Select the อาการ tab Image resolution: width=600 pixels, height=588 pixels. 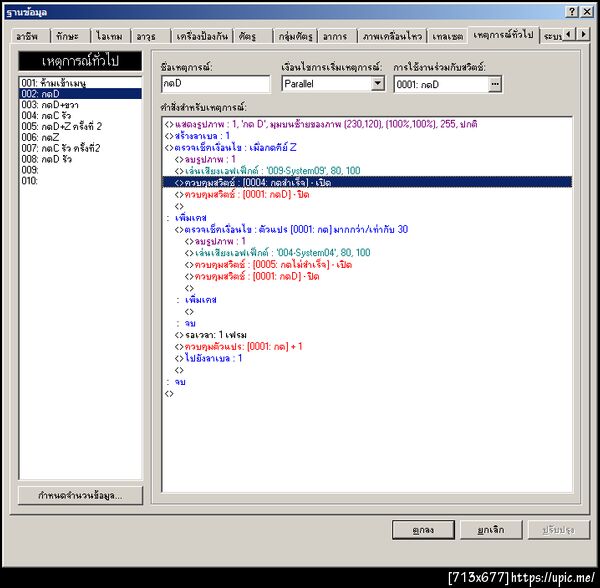tap(338, 36)
